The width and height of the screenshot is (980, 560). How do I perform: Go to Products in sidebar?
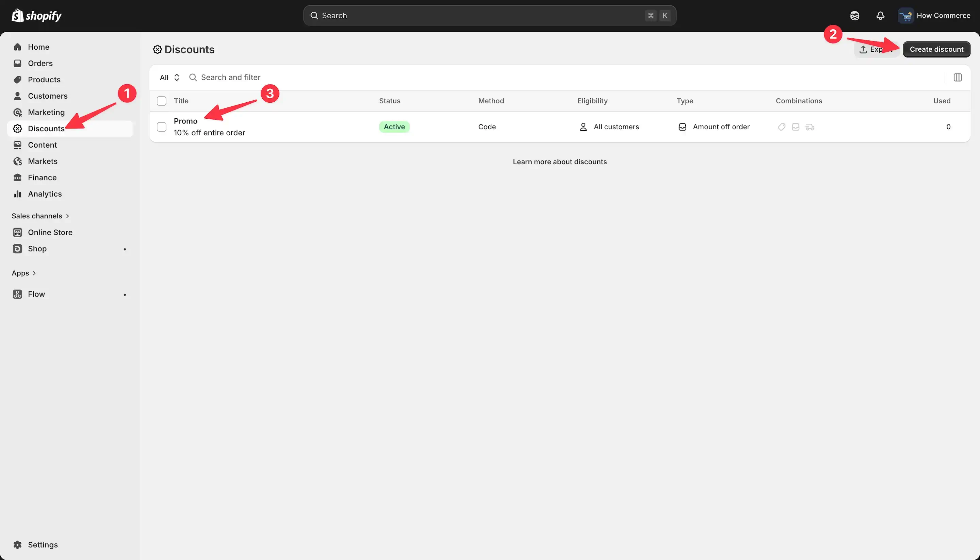[70, 80]
